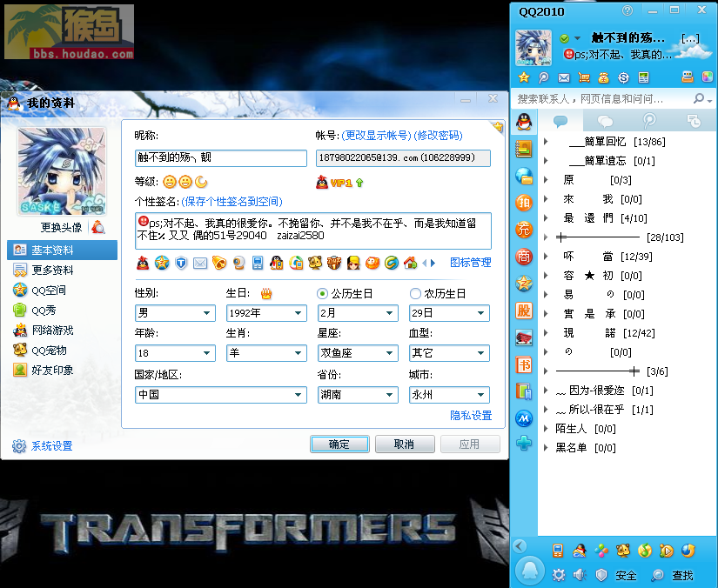
Task: Click the 查找 search button in QQ bottom bar
Action: (672, 575)
